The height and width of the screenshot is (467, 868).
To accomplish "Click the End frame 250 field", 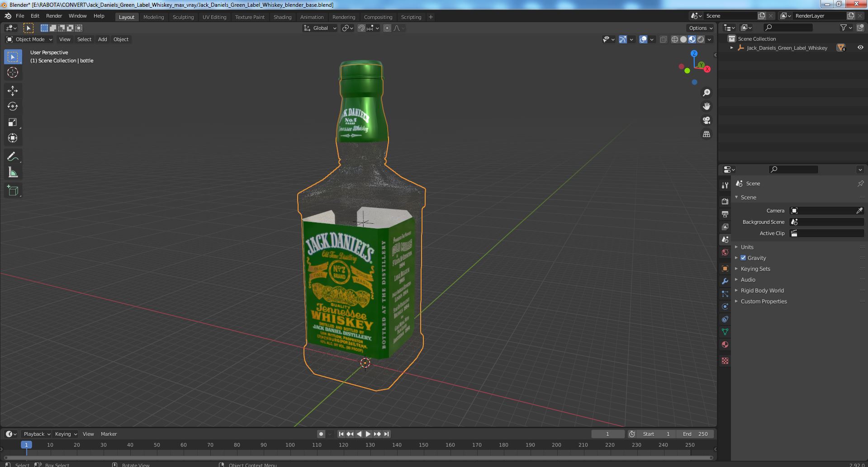I will click(x=696, y=434).
